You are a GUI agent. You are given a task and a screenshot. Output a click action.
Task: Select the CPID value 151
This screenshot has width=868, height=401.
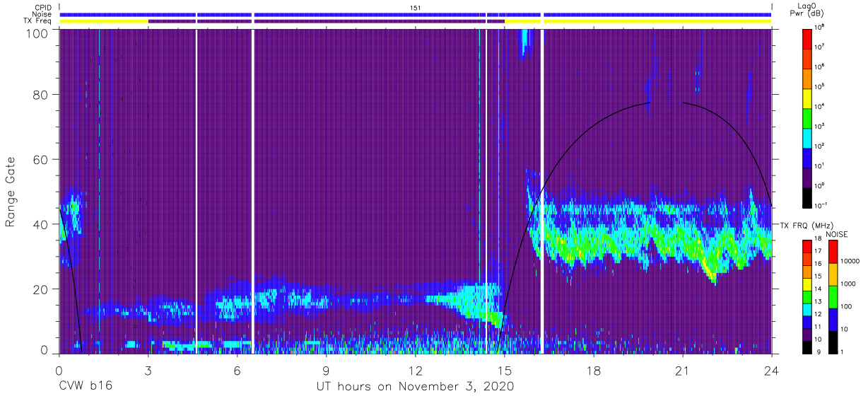(416, 8)
